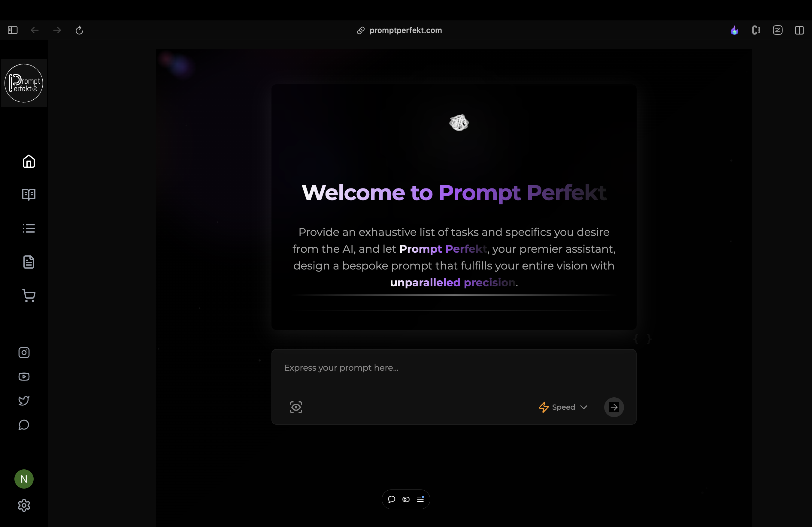Open the book guide icon
The width and height of the screenshot is (812, 527).
[29, 194]
